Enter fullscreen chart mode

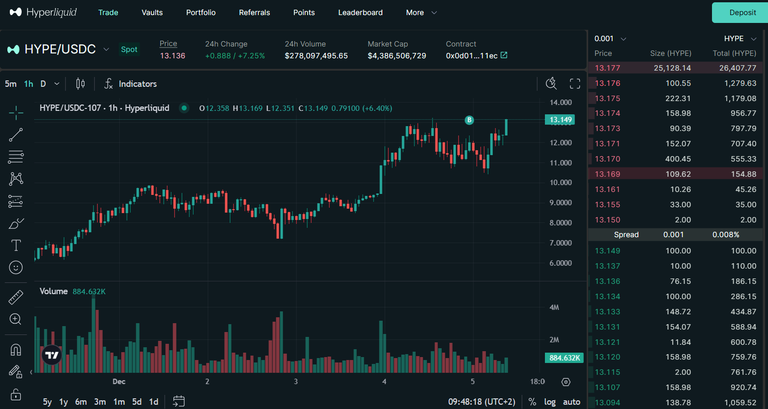point(575,84)
